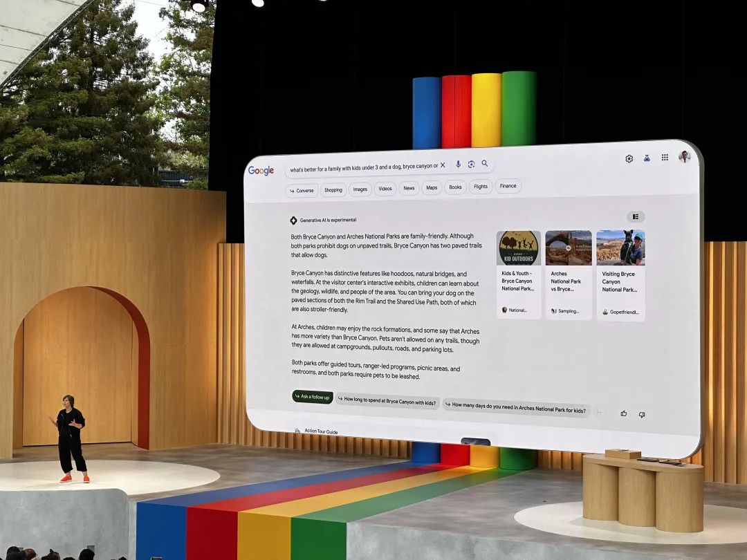Select 'How many days do you need in Arches' suggestion
Viewport: 747px width, 560px height.
[516, 408]
